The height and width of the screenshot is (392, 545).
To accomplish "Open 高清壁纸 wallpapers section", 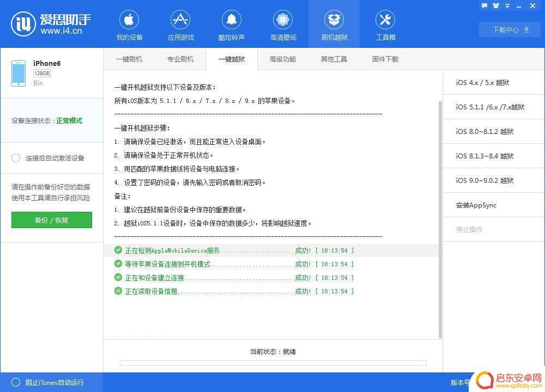I will click(x=283, y=25).
